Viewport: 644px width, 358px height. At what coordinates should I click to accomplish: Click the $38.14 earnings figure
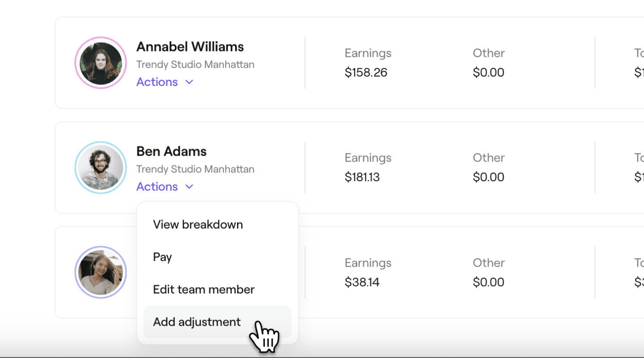pos(362,282)
